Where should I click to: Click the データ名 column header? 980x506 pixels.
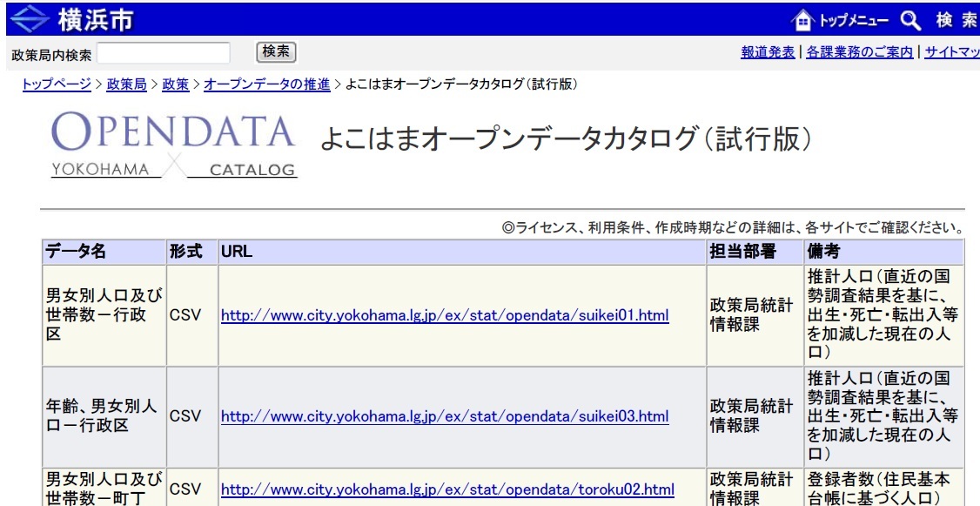point(104,252)
